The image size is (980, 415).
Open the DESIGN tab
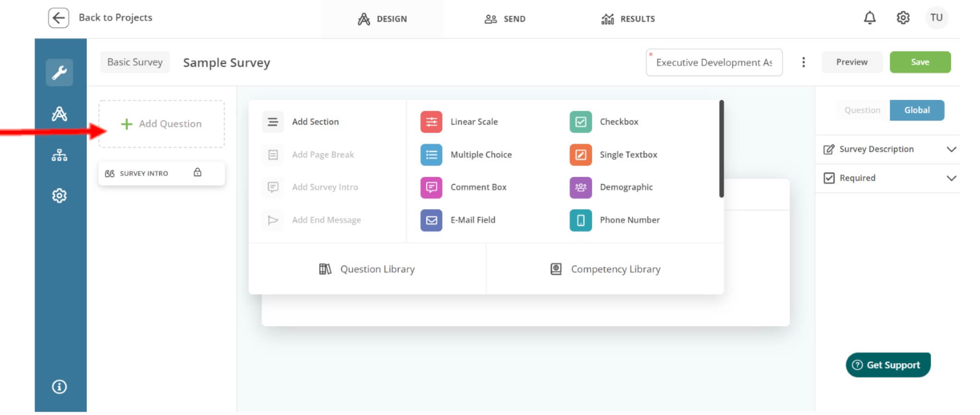pos(382,19)
